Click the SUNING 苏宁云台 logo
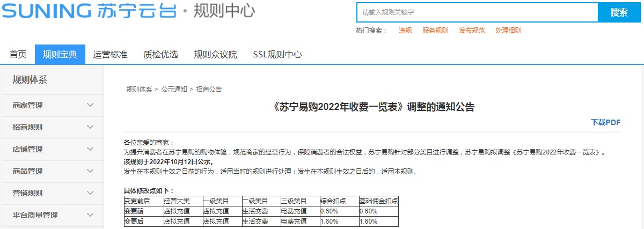 tap(89, 11)
